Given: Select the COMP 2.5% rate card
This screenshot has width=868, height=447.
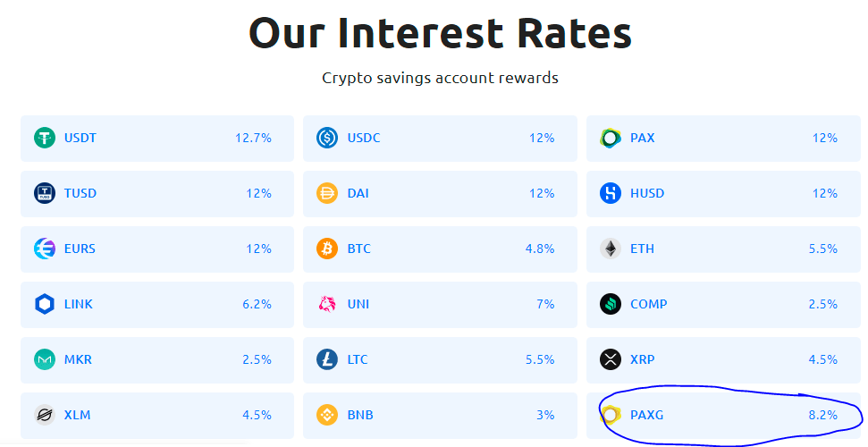Looking at the screenshot, I should (723, 304).
